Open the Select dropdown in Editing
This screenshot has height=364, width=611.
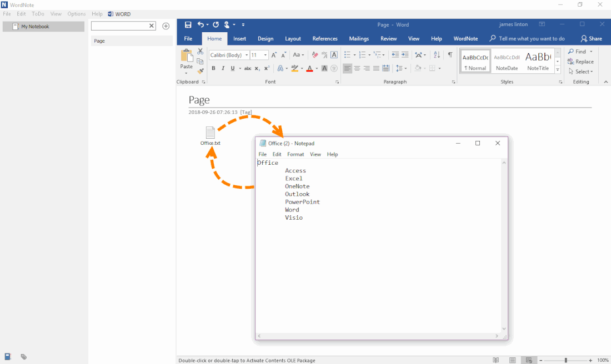[580, 72]
